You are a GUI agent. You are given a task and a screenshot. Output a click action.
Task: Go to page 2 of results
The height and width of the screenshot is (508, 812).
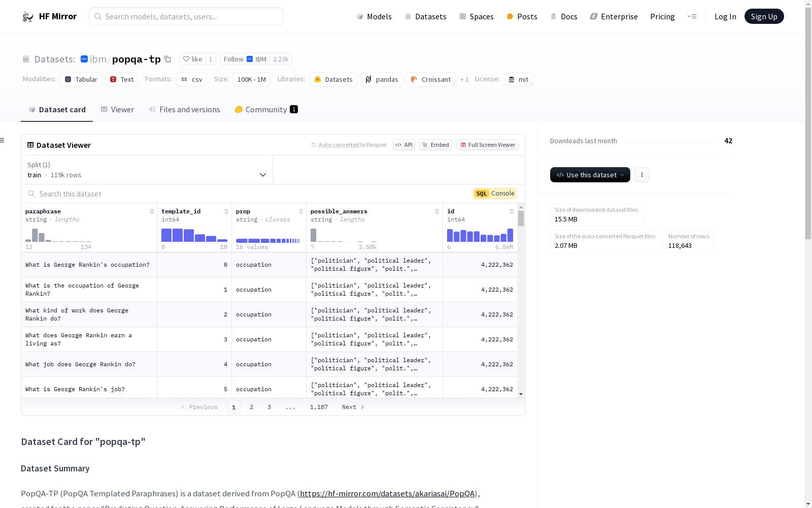(x=251, y=407)
